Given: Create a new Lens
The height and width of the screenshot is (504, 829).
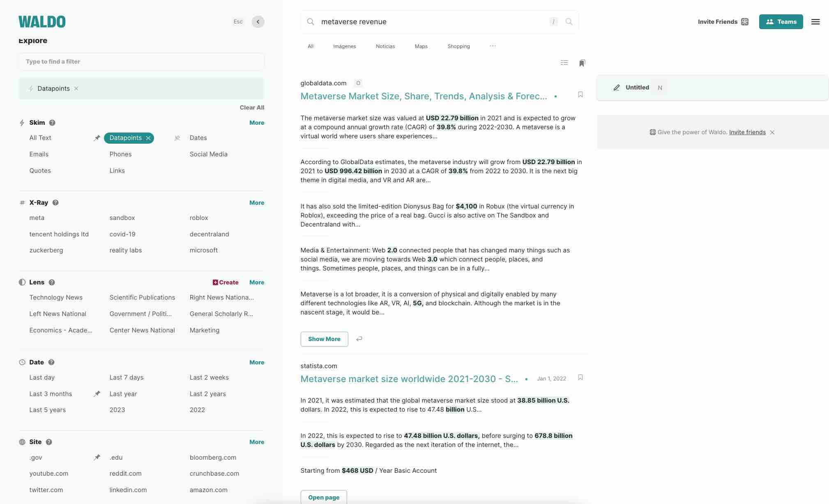Looking at the screenshot, I should point(226,282).
